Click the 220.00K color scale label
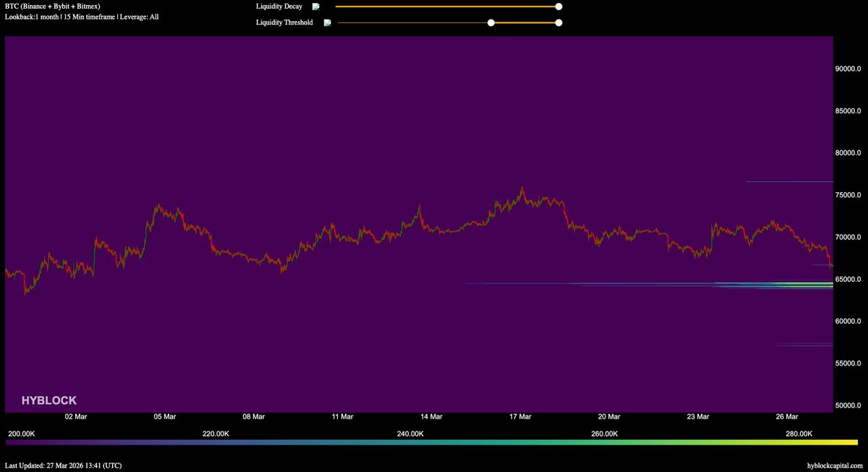Viewport: 868px width, 472px height. point(216,434)
